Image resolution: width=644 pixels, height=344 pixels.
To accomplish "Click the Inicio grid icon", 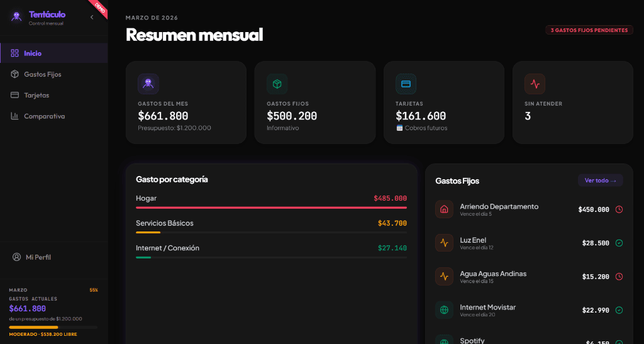I will 15,53.
